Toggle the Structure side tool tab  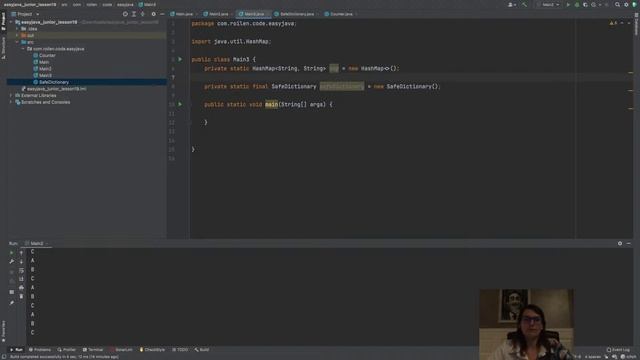[x=3, y=48]
